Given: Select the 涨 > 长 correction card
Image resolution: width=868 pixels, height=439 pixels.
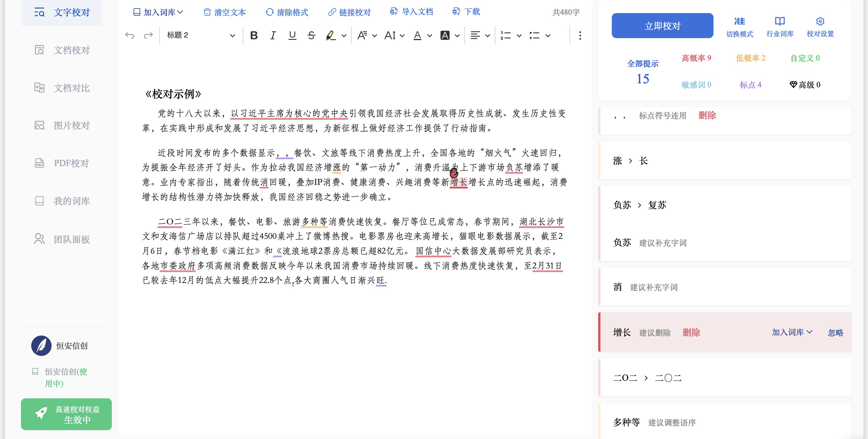Looking at the screenshot, I should click(724, 160).
